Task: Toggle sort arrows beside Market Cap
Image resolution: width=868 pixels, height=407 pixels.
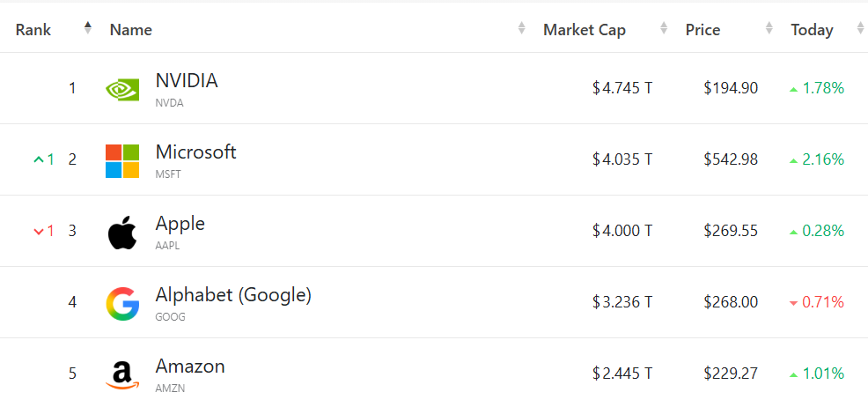Action: [663, 29]
